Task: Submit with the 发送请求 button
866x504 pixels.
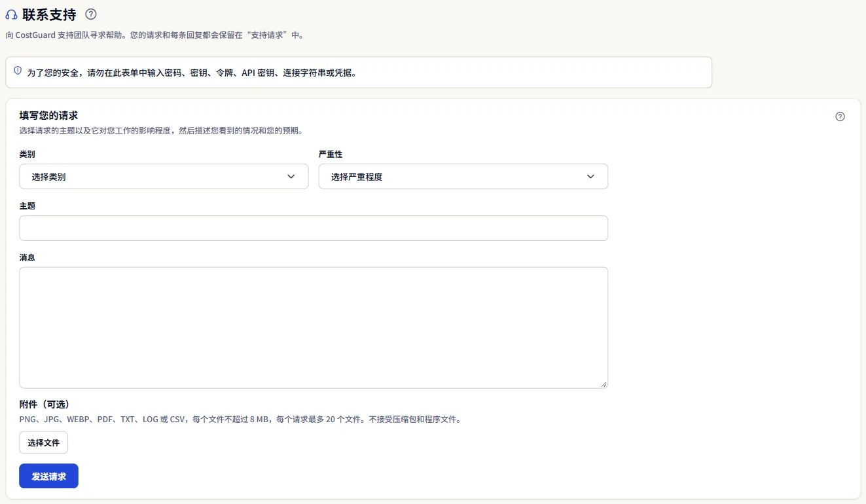Action: 49,477
